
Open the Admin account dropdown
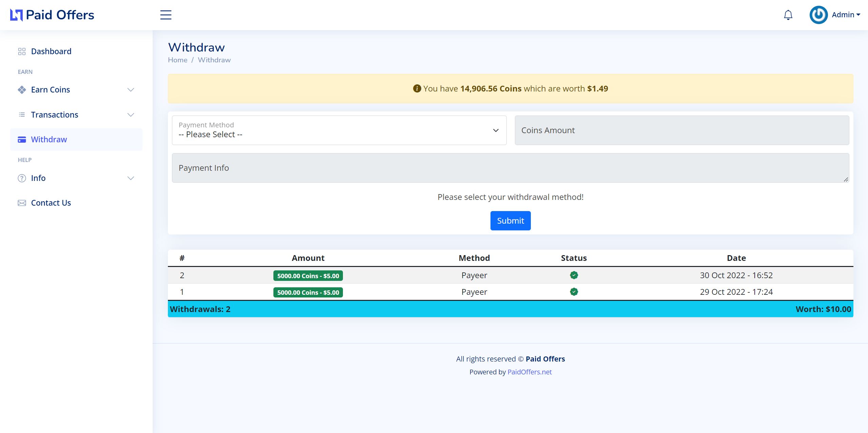pos(846,15)
